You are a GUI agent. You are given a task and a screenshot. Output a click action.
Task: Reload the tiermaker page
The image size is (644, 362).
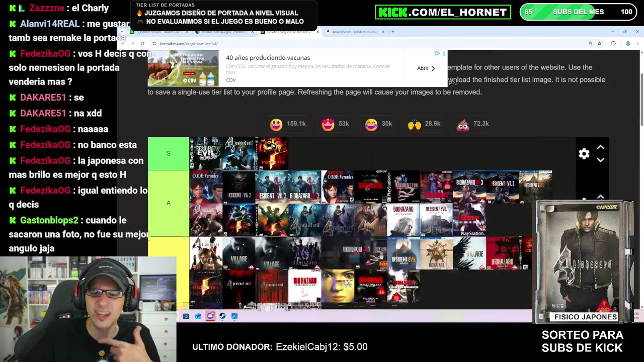click(x=142, y=43)
